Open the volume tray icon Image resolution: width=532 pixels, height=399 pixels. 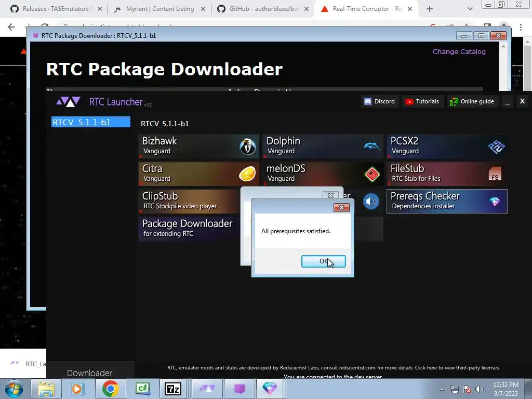point(480,389)
